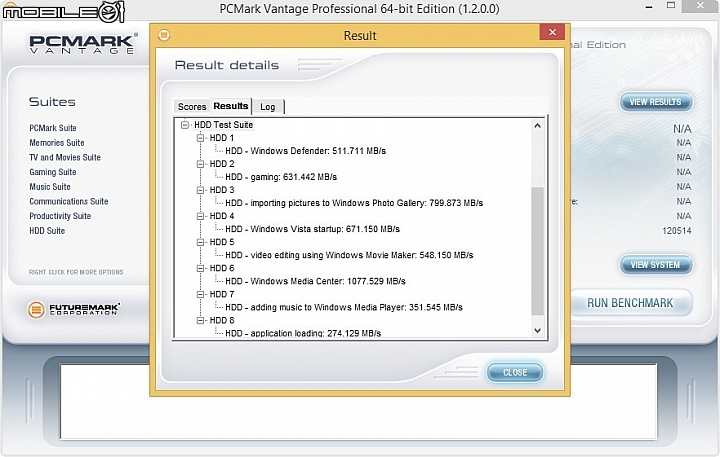This screenshot has width=720, height=457.
Task: Click the orange icon in Result title bar
Action: [x=164, y=35]
